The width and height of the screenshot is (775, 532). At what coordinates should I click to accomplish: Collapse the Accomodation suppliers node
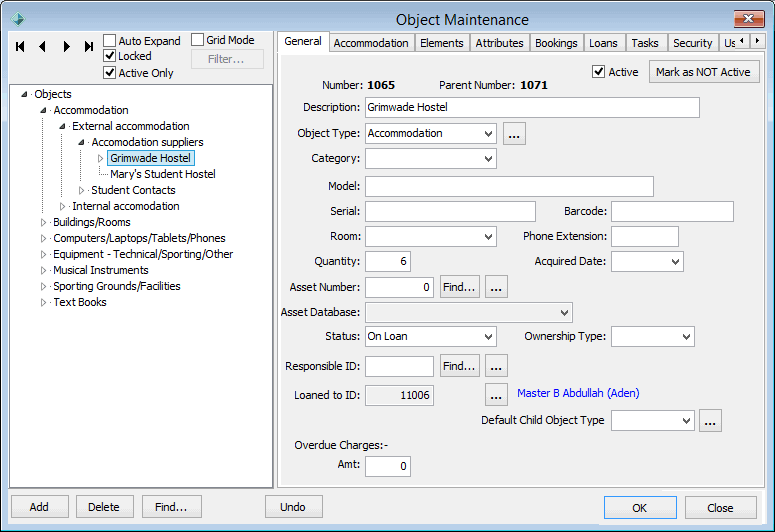81,142
